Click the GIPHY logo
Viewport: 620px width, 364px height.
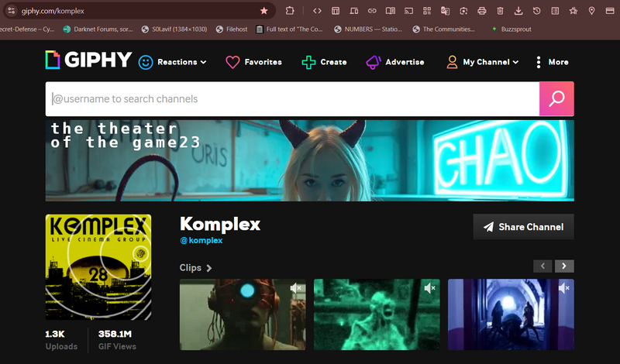coord(88,60)
